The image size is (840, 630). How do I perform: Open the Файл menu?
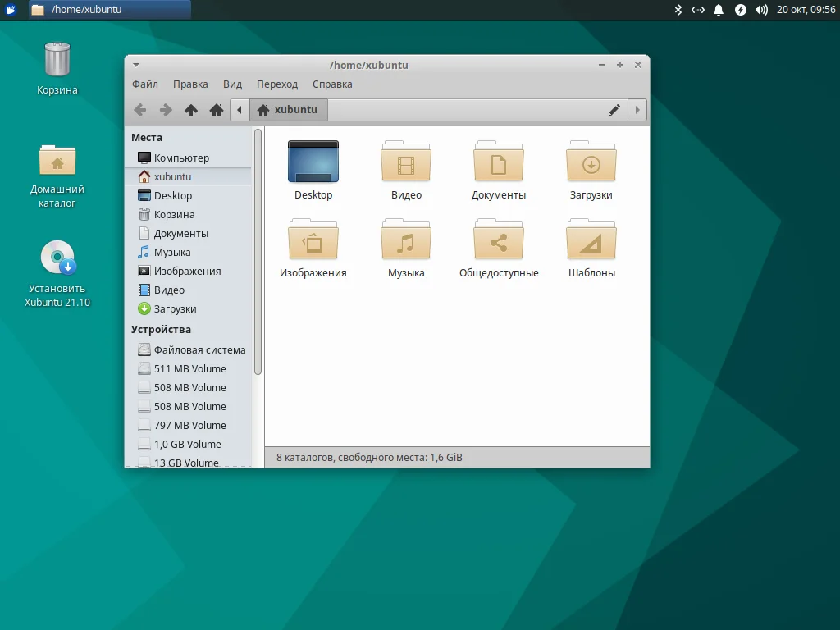pos(144,84)
